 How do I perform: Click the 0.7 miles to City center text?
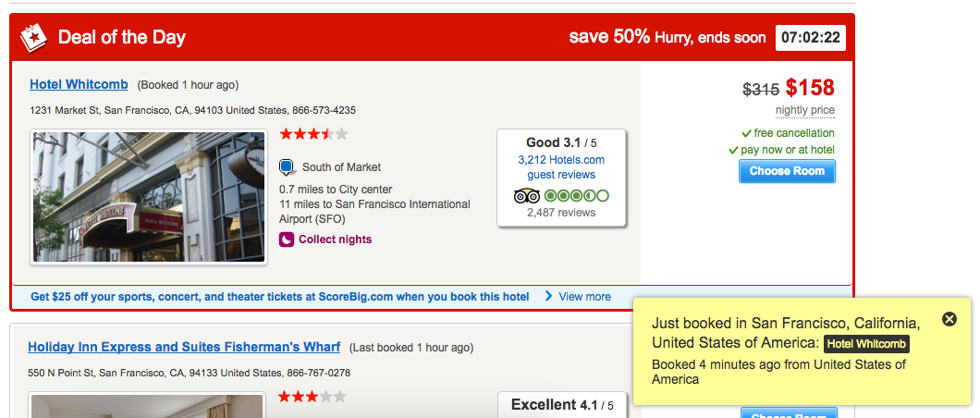coord(336,190)
